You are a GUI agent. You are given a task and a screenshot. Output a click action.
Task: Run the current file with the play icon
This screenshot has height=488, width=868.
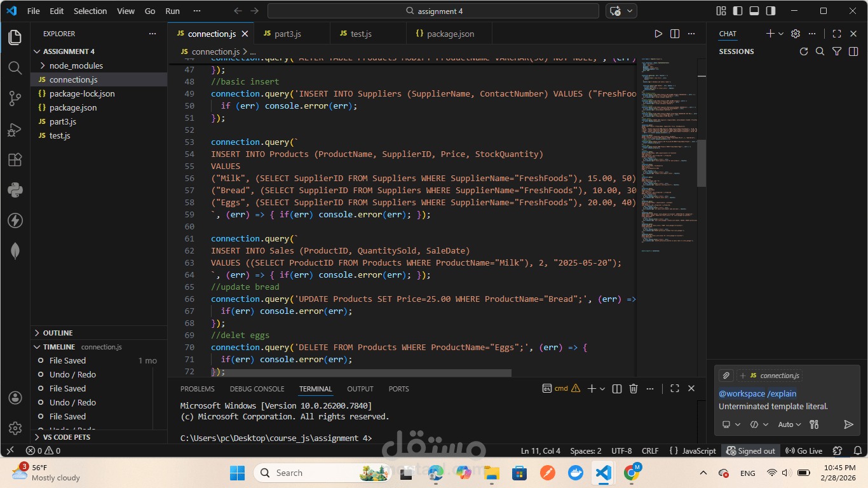coord(658,34)
